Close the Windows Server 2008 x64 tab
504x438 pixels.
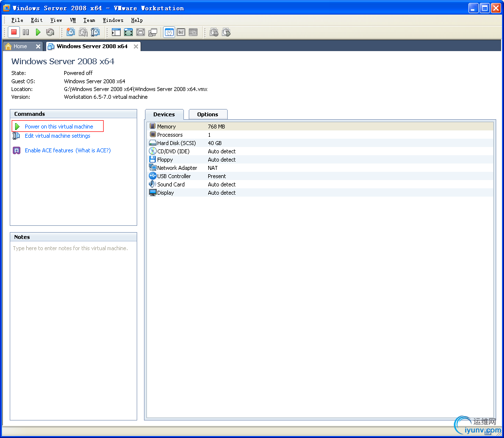pos(136,46)
